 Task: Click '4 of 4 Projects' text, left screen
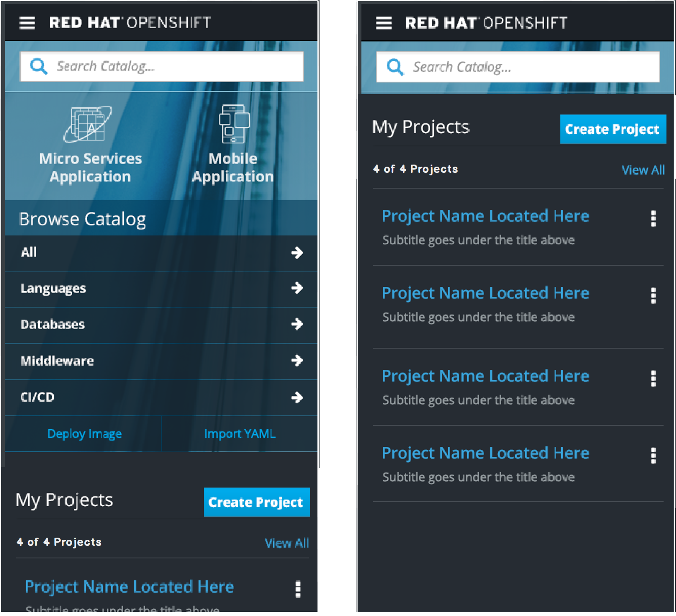coord(59,542)
